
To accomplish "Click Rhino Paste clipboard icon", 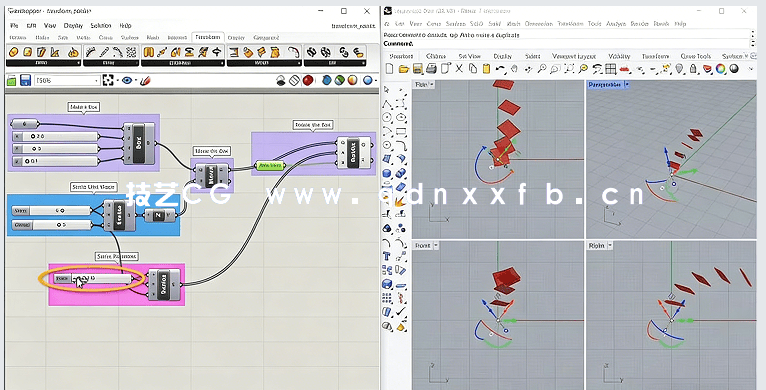I will [x=487, y=69].
